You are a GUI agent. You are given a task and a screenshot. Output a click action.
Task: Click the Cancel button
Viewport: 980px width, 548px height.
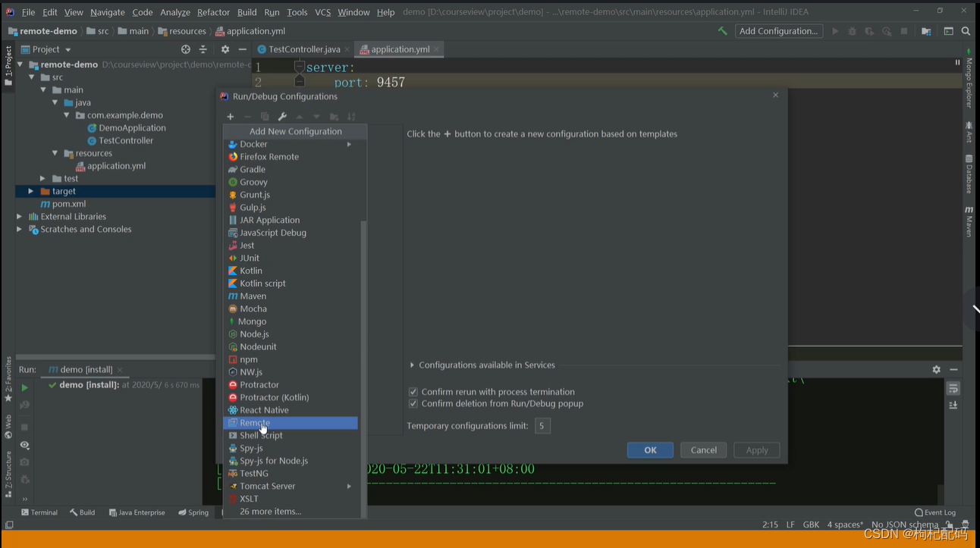[x=704, y=450]
